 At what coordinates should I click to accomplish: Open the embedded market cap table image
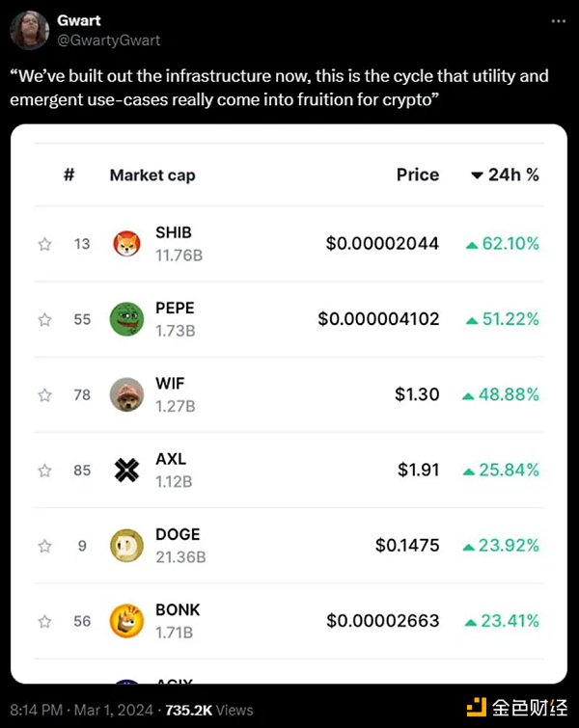(x=289, y=405)
